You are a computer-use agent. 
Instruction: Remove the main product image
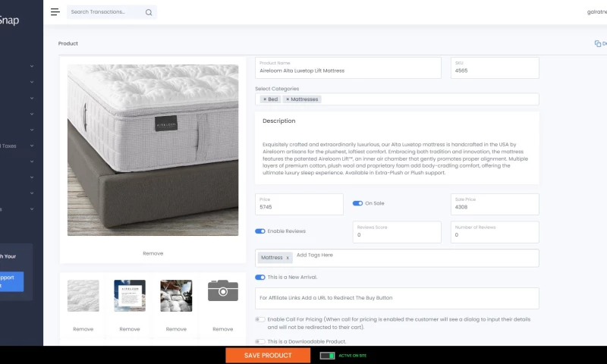pyautogui.click(x=153, y=253)
